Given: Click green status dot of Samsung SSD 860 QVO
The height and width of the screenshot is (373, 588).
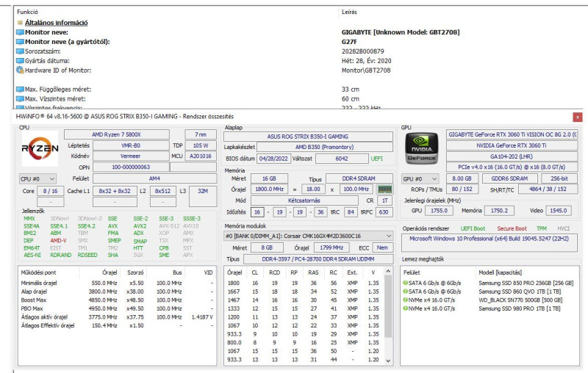Looking at the screenshot, I should tap(405, 291).
